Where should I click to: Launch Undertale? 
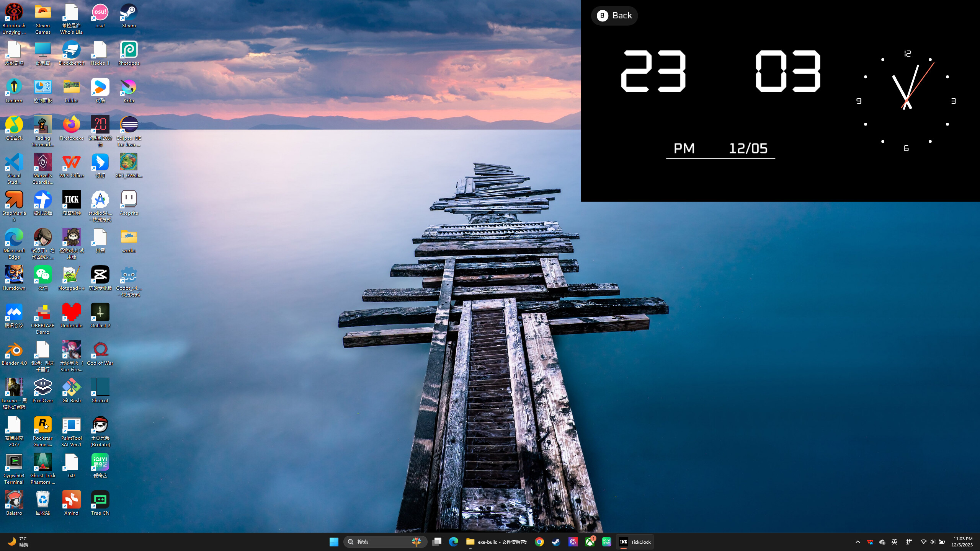click(x=71, y=312)
